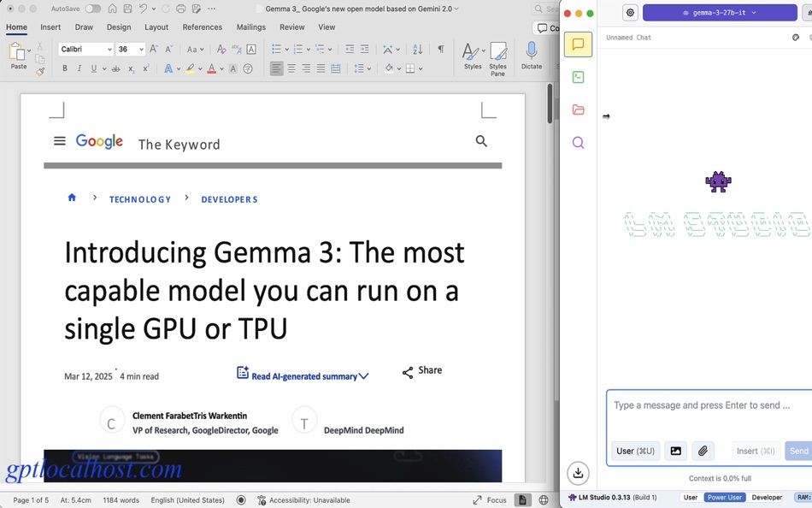Open the Discover search icon in LM Studio
The height and width of the screenshot is (508, 812).
578,143
